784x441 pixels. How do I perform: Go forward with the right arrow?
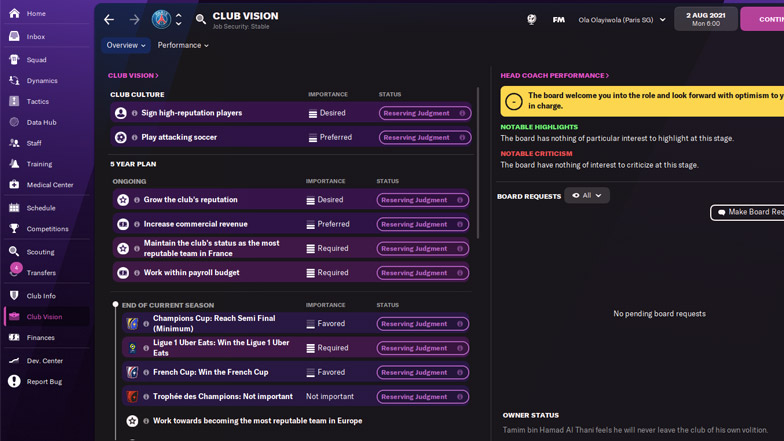(x=134, y=20)
